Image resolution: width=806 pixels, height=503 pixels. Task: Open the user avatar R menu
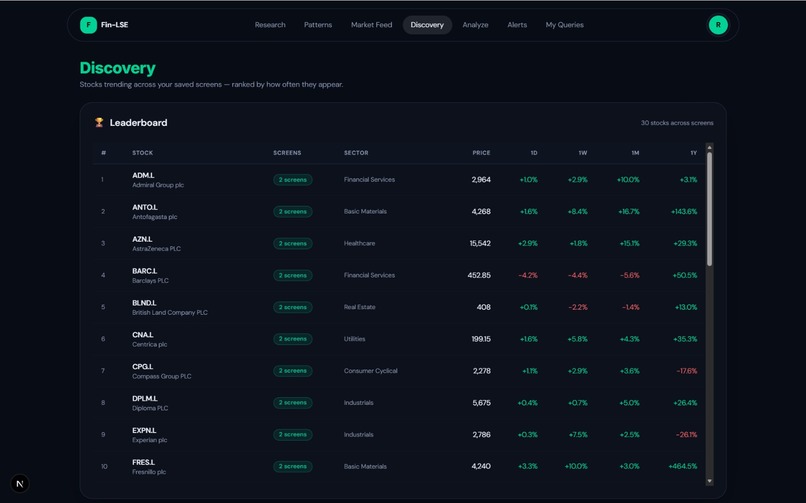[x=718, y=25]
